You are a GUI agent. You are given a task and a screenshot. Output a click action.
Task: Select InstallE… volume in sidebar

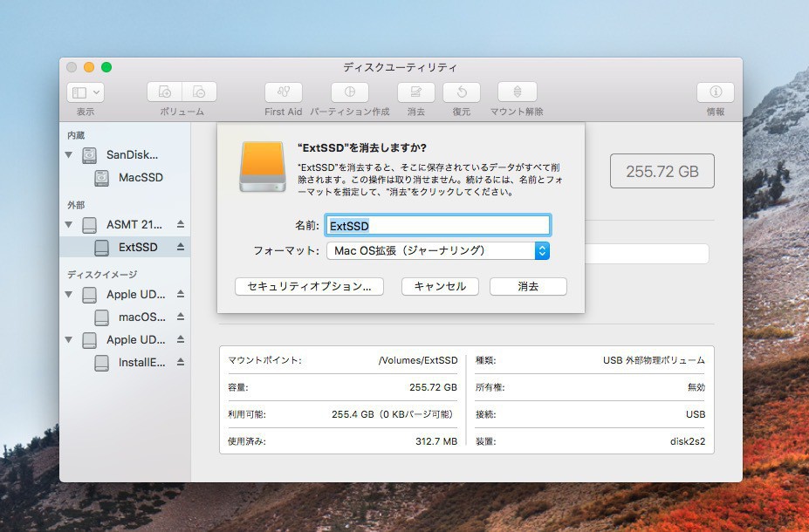coord(139,363)
